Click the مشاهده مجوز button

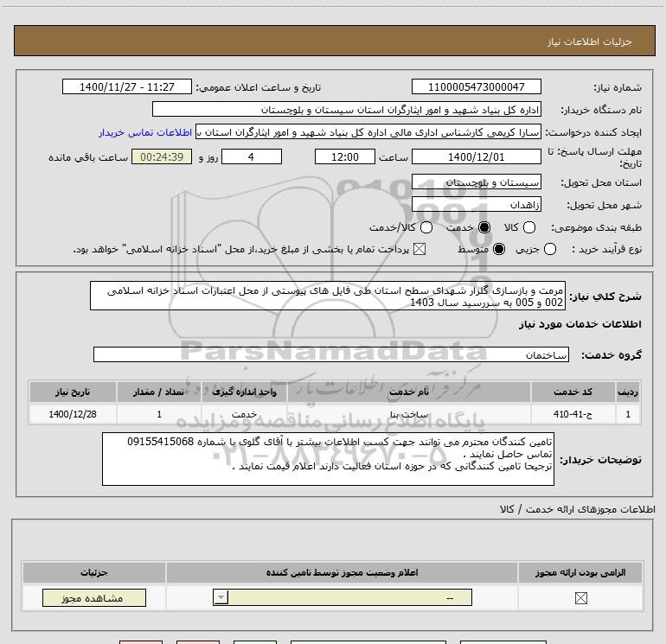(94, 597)
